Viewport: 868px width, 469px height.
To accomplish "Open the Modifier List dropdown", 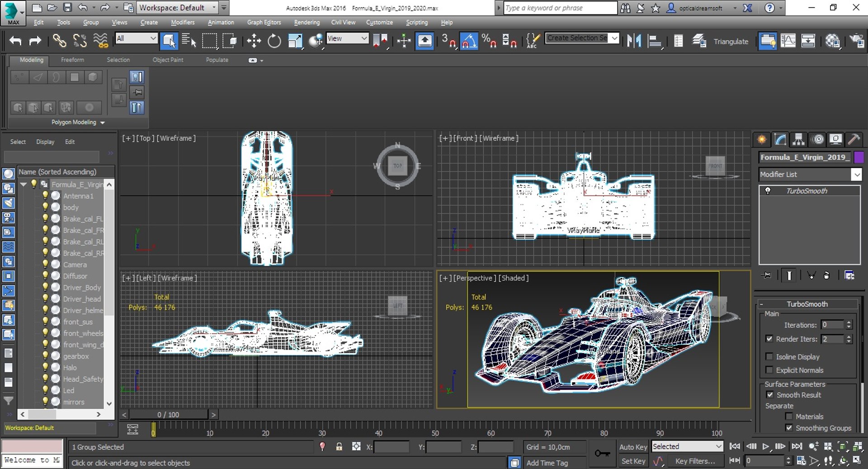I will pos(810,174).
